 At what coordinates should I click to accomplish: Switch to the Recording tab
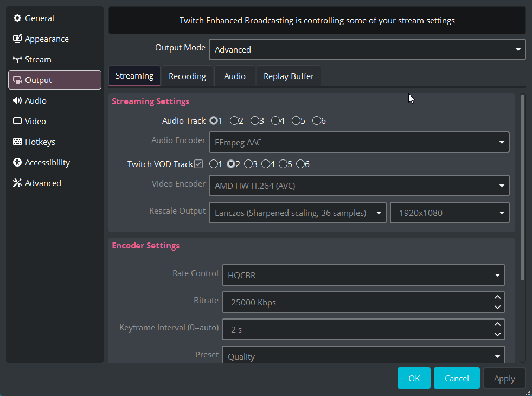(x=187, y=76)
